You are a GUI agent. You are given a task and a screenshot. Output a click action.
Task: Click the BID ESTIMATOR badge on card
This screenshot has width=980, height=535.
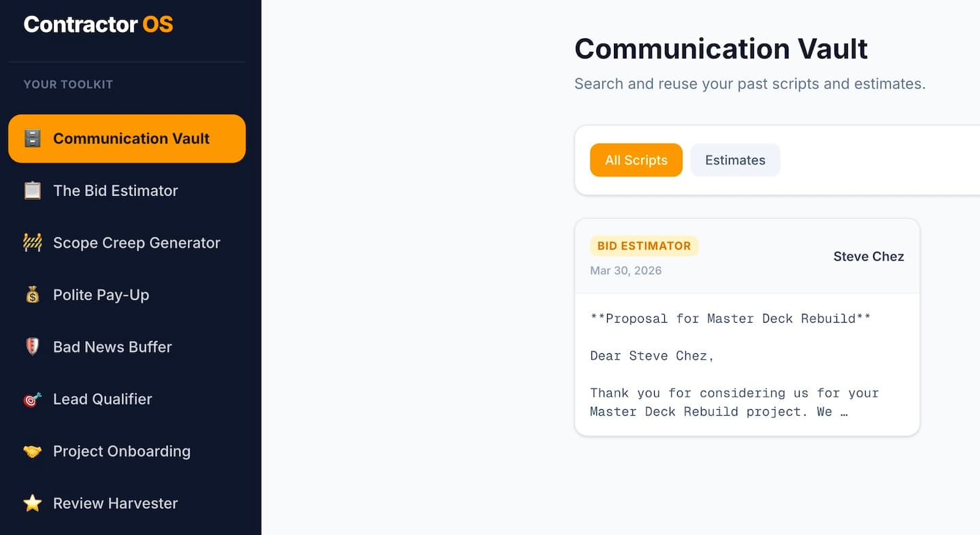[644, 246]
